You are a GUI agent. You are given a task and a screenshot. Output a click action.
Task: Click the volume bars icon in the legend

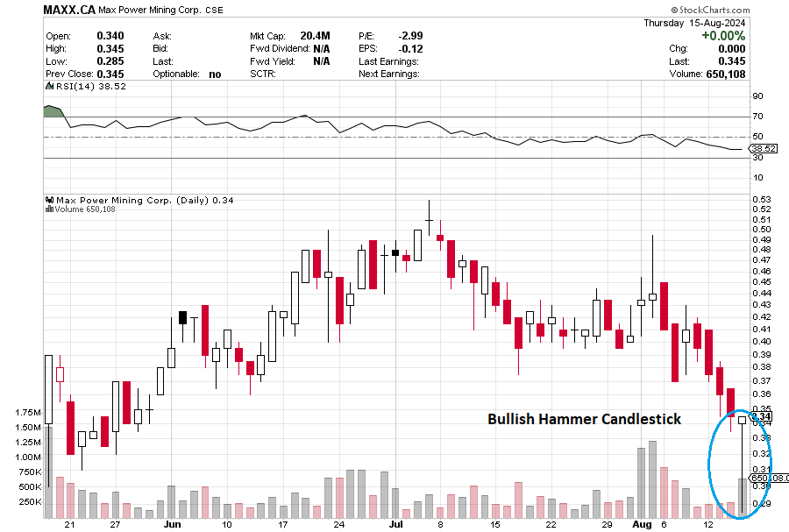(49, 209)
